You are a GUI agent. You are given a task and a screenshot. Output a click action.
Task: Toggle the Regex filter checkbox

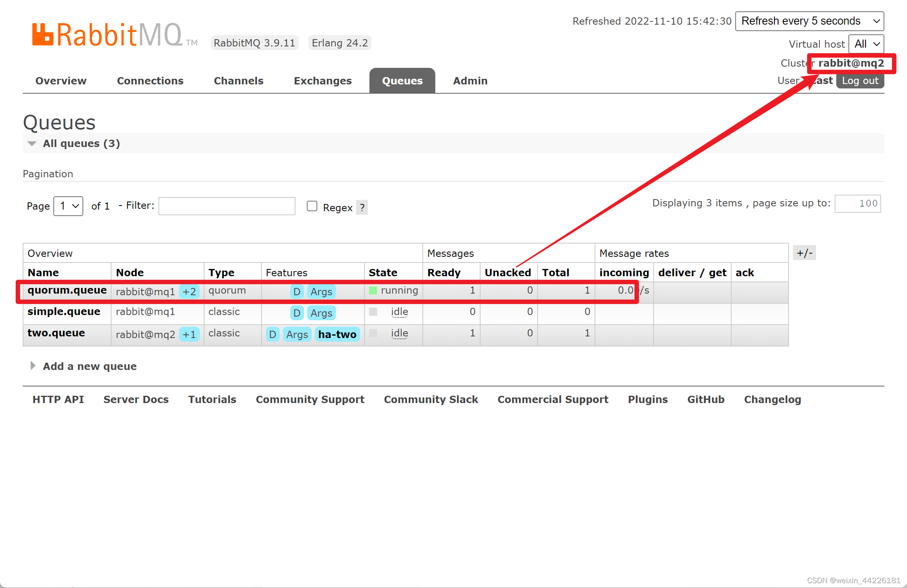click(312, 206)
